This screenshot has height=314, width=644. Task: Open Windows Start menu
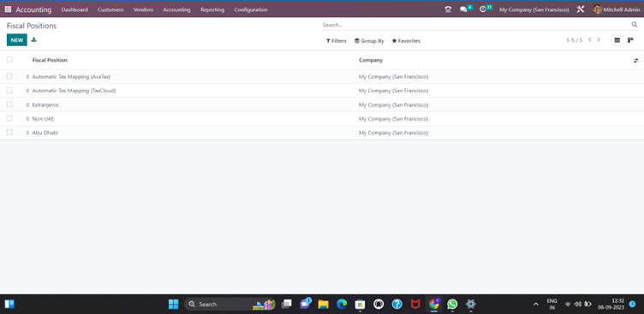point(173,304)
